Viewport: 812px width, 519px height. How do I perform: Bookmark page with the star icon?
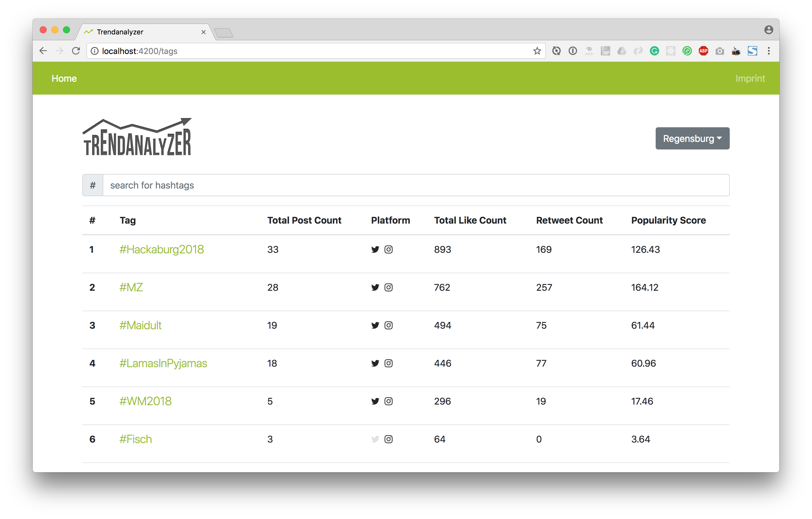pos(537,51)
